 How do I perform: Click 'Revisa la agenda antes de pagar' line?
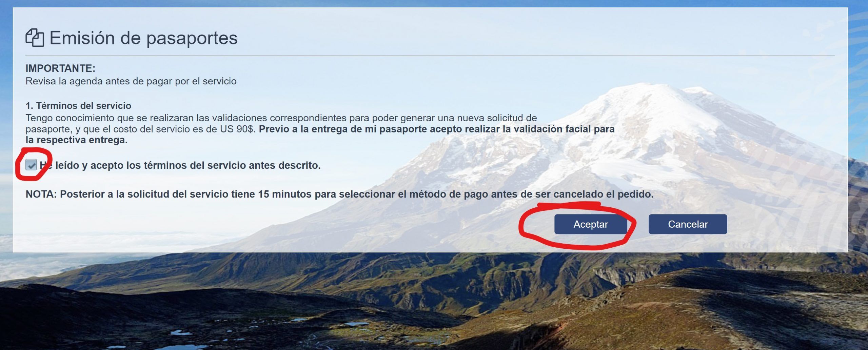(131, 81)
